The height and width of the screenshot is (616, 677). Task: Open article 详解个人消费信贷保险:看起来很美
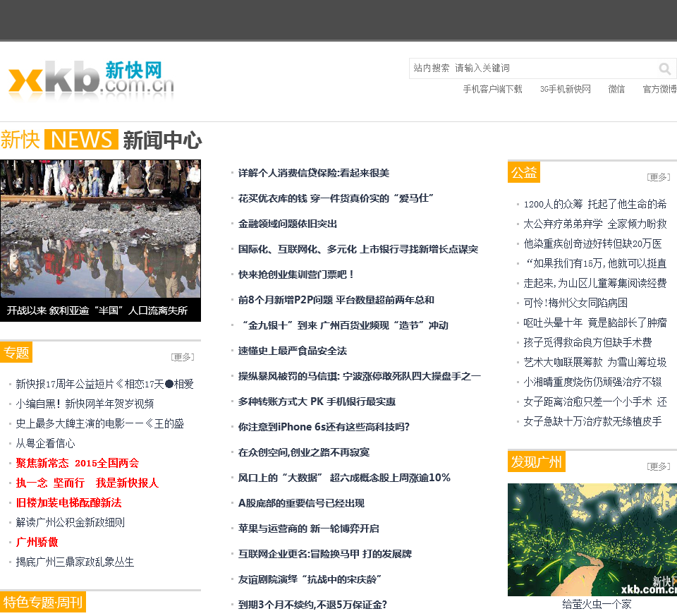click(x=313, y=173)
